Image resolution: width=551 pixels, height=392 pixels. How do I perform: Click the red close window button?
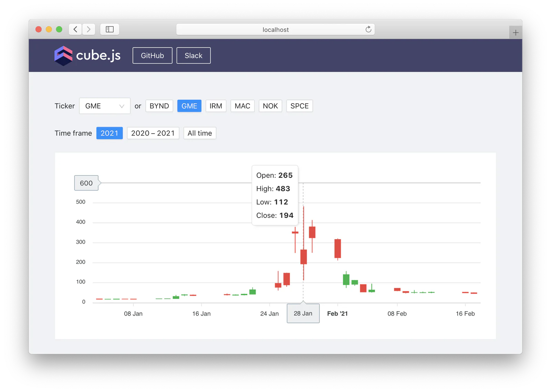click(x=39, y=29)
